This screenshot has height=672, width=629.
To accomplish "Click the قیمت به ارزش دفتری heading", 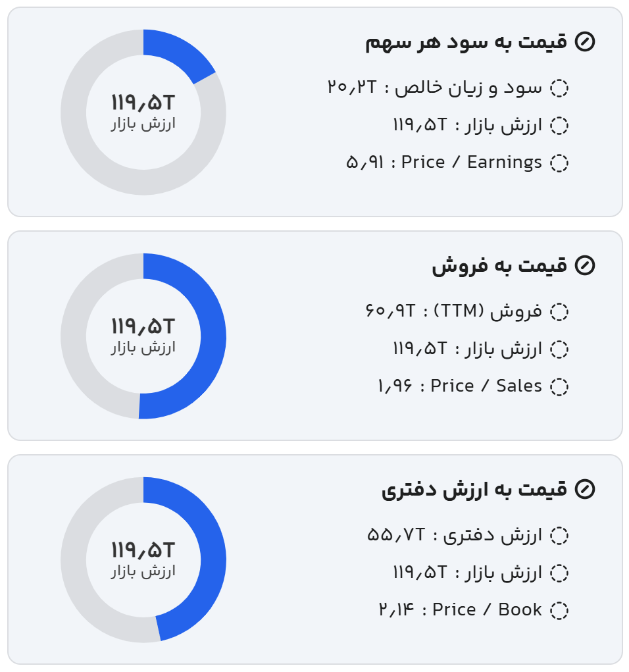I will tap(474, 490).
